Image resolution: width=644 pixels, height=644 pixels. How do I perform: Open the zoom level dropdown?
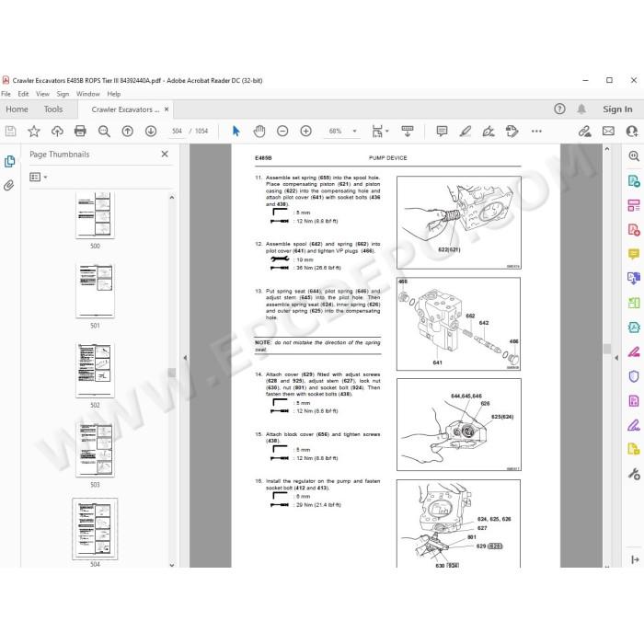click(355, 131)
